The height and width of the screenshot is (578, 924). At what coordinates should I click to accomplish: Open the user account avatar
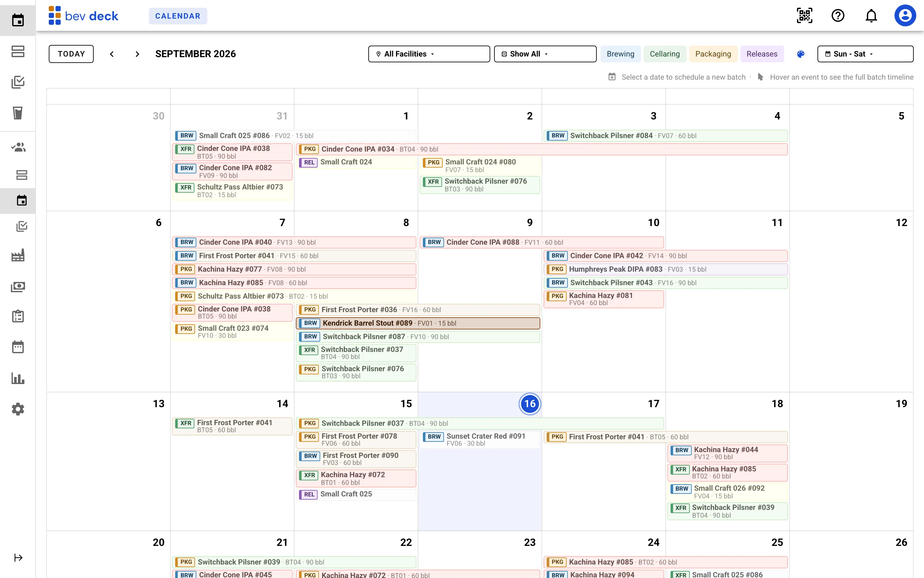coord(905,16)
